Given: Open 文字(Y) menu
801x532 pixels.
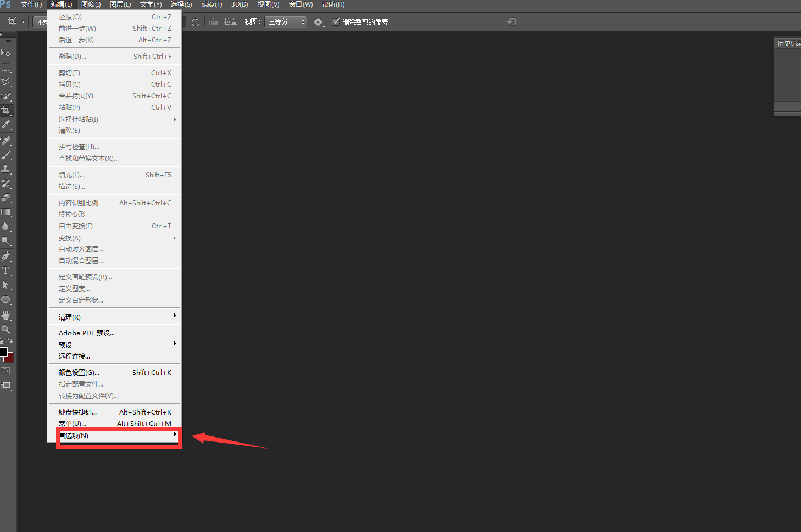Looking at the screenshot, I should click(151, 4).
